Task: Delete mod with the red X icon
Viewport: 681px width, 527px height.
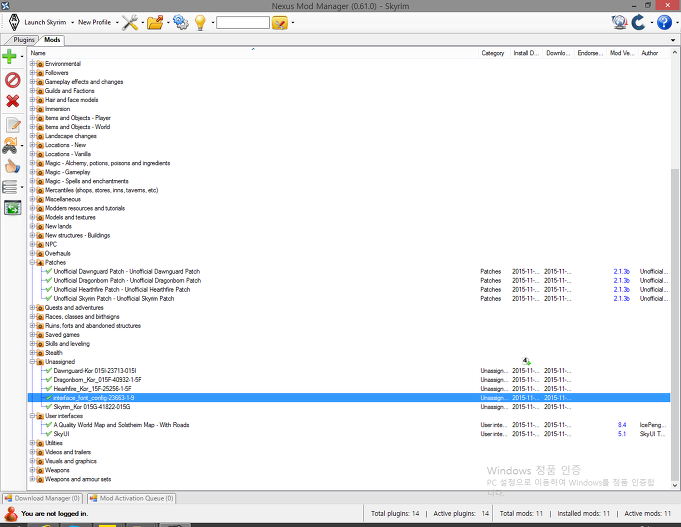Action: coord(13,101)
